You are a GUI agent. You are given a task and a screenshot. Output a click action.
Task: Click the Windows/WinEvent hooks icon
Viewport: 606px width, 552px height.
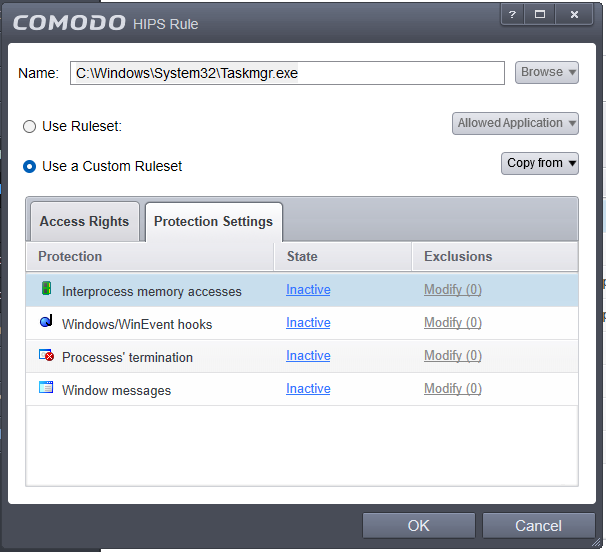(46, 323)
